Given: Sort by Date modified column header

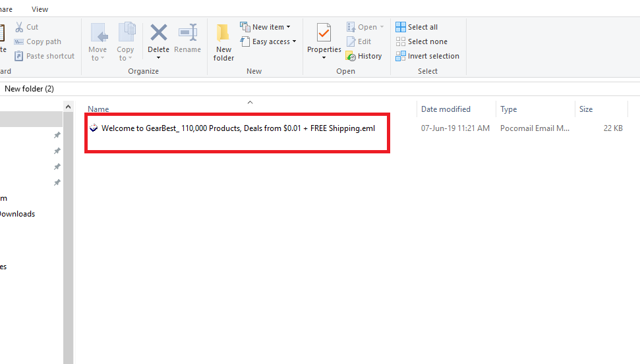Looking at the screenshot, I should (446, 109).
